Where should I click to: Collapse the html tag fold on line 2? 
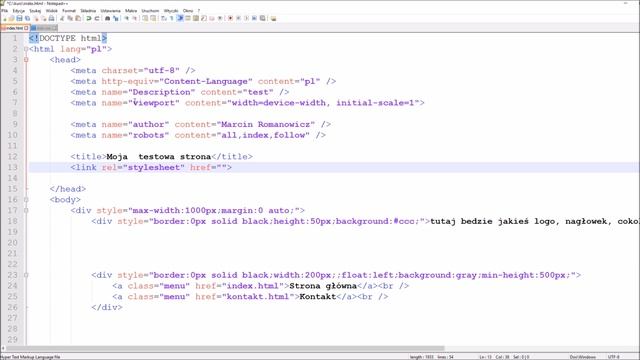26,49
